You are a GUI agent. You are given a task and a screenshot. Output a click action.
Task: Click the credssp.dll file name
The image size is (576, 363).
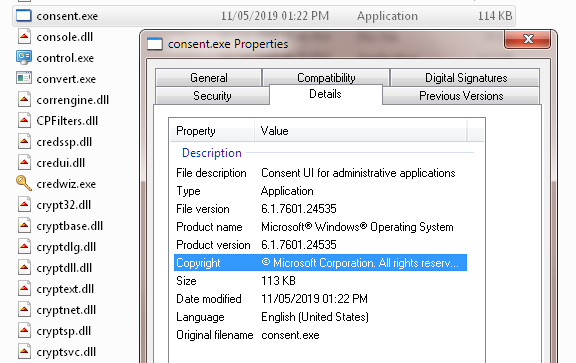pyautogui.click(x=64, y=142)
